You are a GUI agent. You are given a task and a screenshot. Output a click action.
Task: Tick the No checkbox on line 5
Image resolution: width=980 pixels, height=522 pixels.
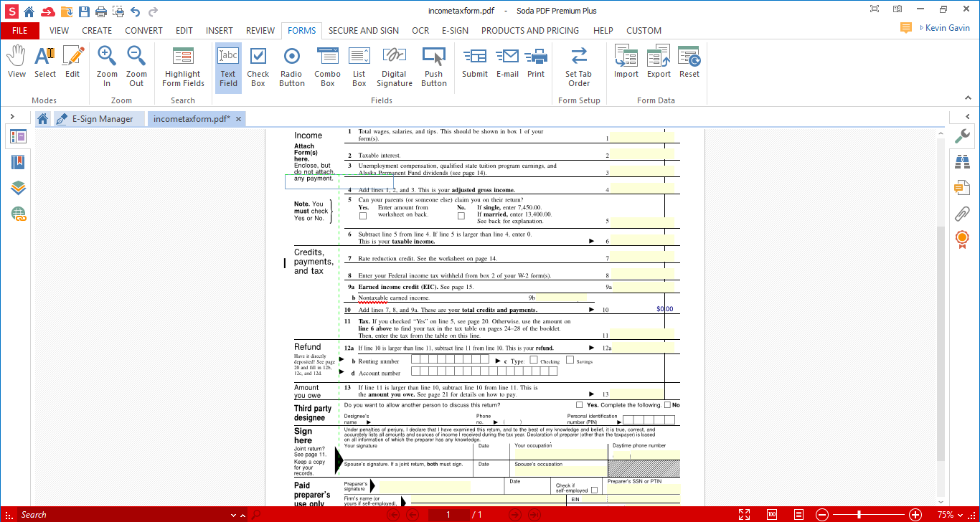pos(461,215)
